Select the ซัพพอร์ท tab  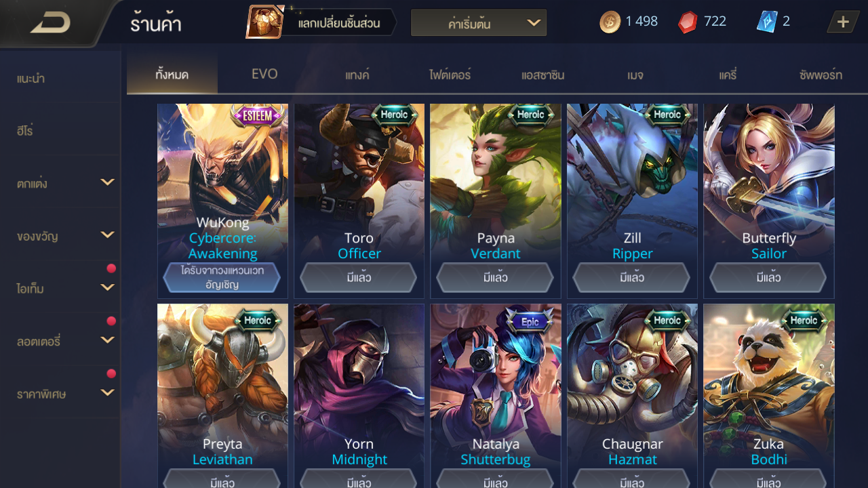pyautogui.click(x=821, y=75)
